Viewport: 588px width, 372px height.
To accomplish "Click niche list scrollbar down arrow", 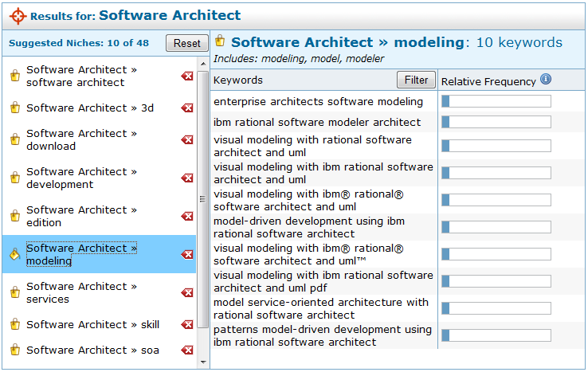I will coord(203,362).
